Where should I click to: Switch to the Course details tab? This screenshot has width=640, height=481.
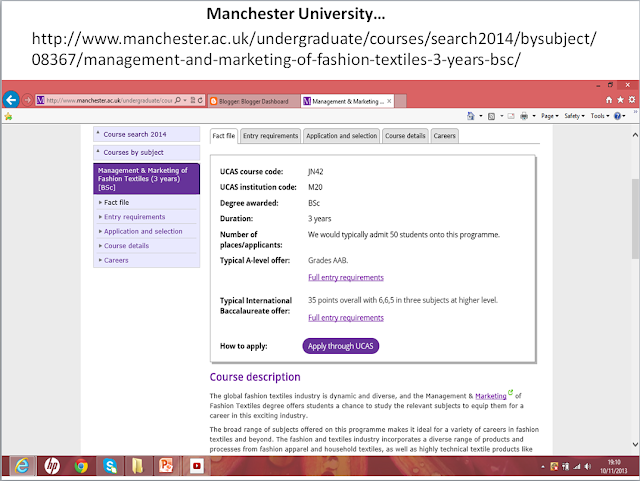tap(405, 136)
